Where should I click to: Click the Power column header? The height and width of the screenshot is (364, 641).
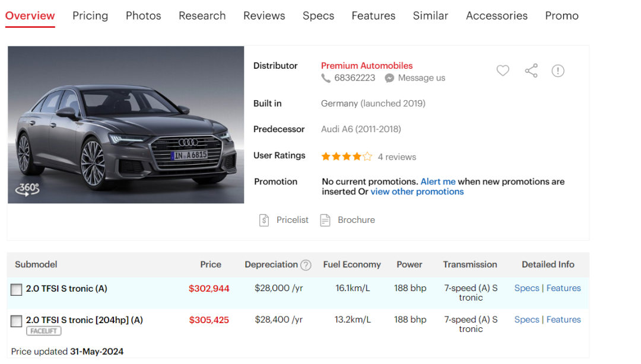click(x=409, y=265)
